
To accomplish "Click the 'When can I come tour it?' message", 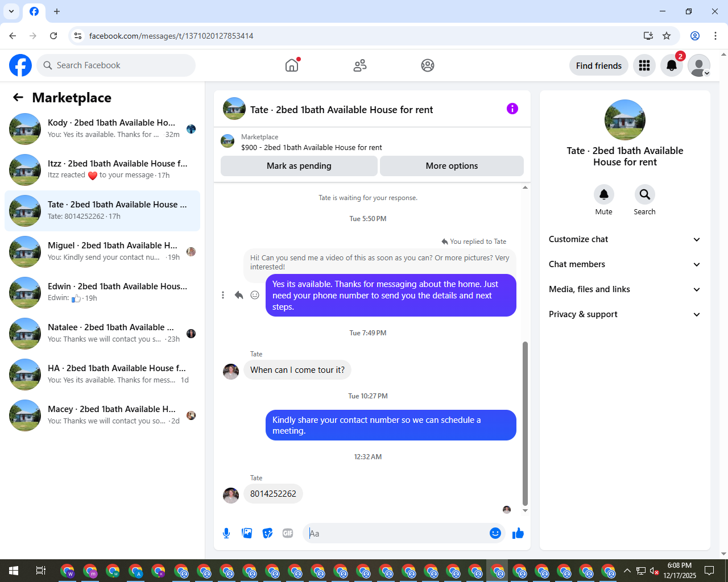I will (x=297, y=370).
